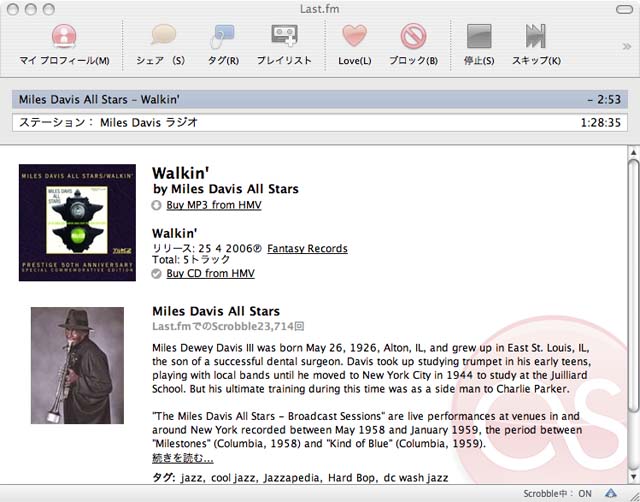Click the round icon beside Buy CD from HMV
Viewport: 640px width, 502px height.
156,274
